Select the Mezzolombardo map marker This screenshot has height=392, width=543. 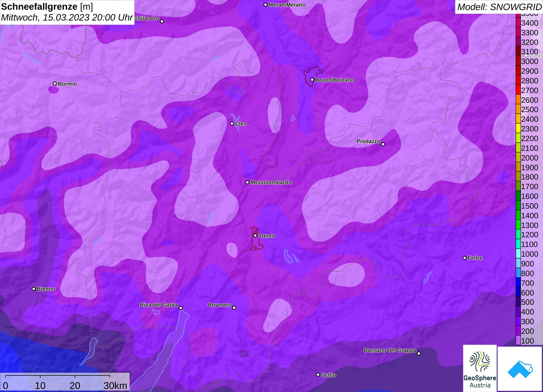pyautogui.click(x=247, y=182)
